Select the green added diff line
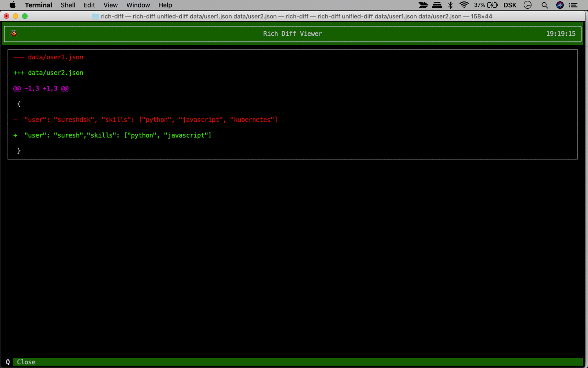Screen dimensions: 588x368 [x=112, y=135]
